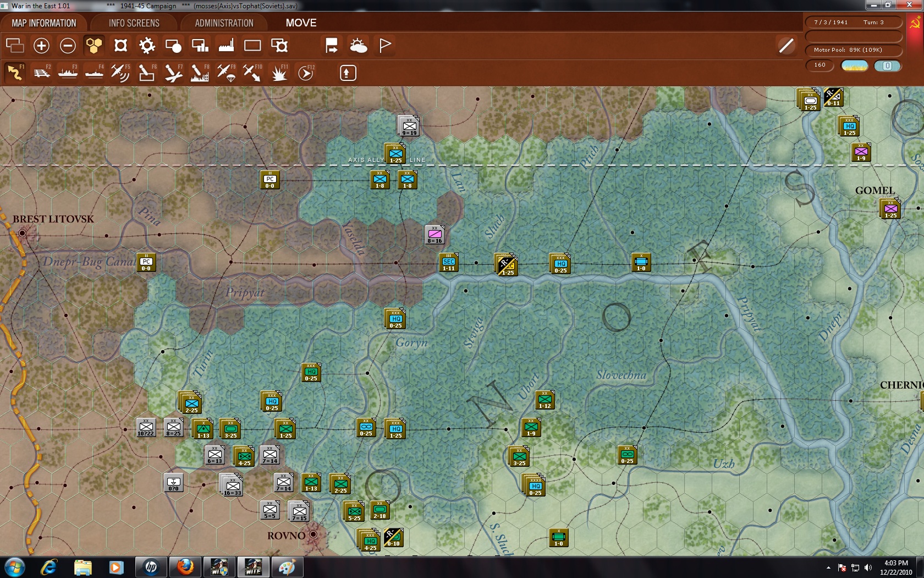Image resolution: width=924 pixels, height=578 pixels.
Task: Click the zoom out minus button
Action: coord(68,46)
